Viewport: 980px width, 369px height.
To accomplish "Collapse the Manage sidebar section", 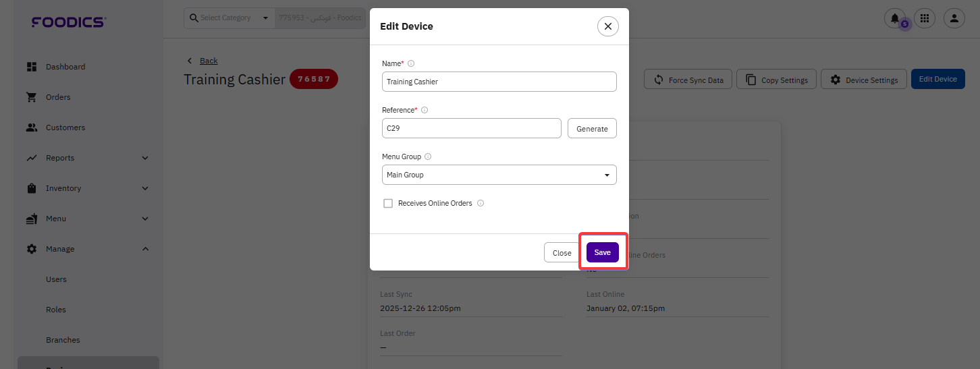I will 145,249.
